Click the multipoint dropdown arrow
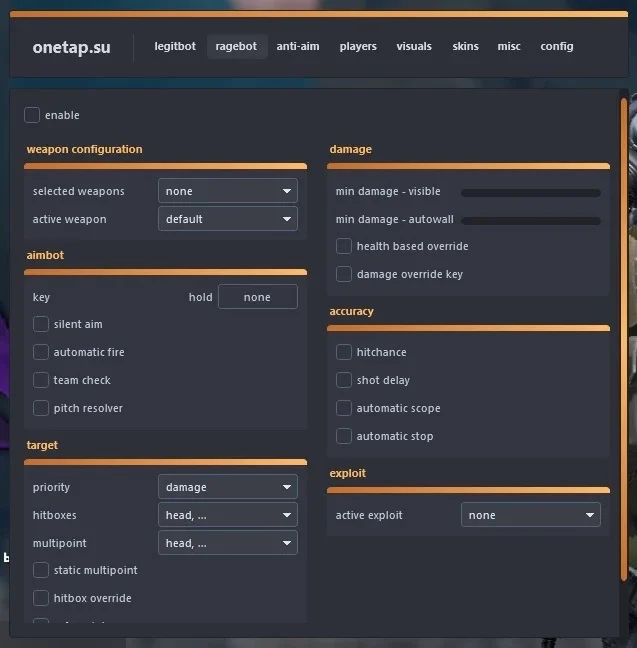 click(x=286, y=543)
